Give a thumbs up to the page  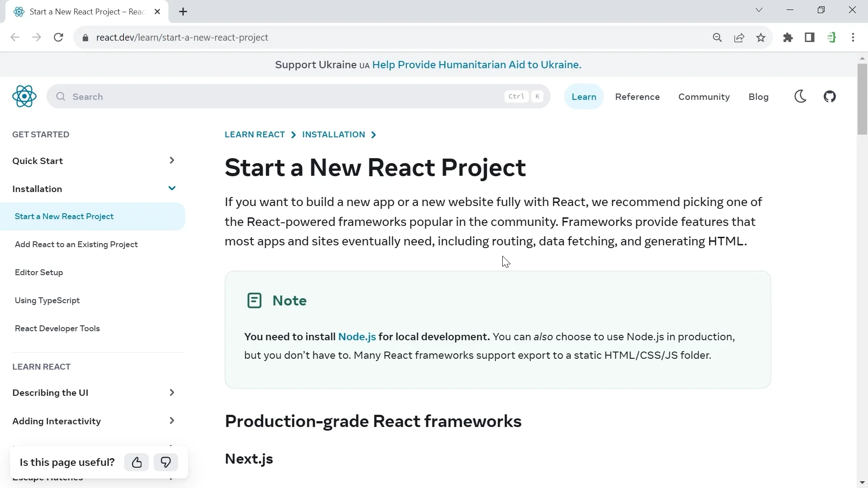click(137, 462)
